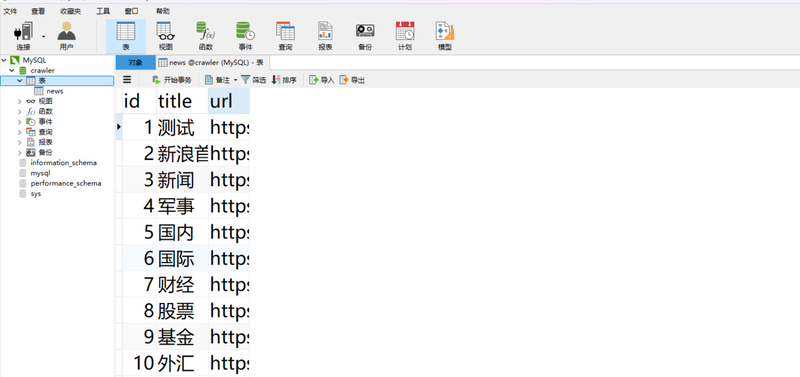
Task: Select the 视图 item in sidebar tree
Action: pos(45,101)
